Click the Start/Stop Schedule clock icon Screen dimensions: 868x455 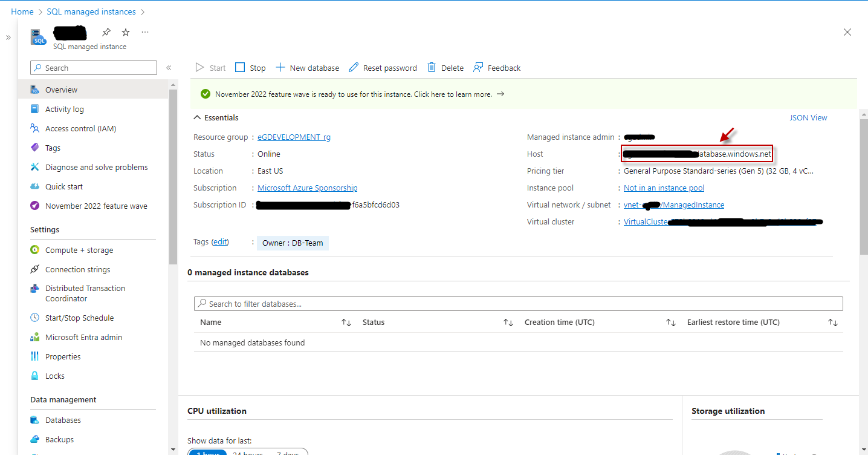(34, 318)
